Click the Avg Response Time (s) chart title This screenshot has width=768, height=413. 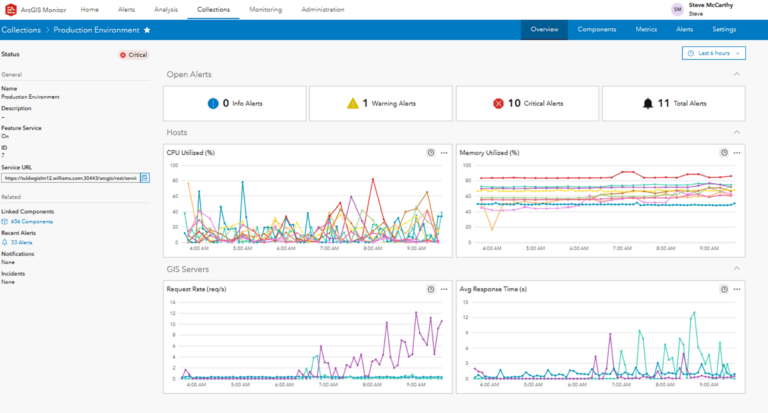tap(493, 289)
